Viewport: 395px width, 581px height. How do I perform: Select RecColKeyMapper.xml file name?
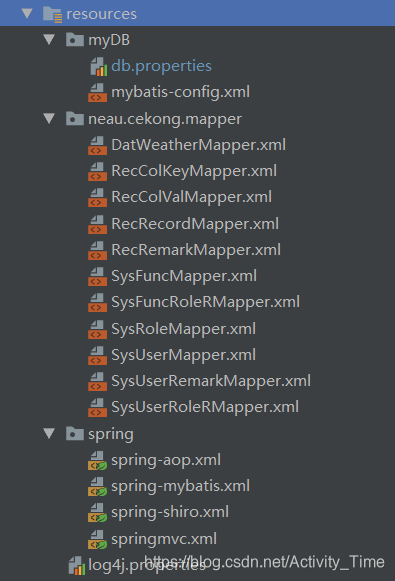click(x=194, y=171)
